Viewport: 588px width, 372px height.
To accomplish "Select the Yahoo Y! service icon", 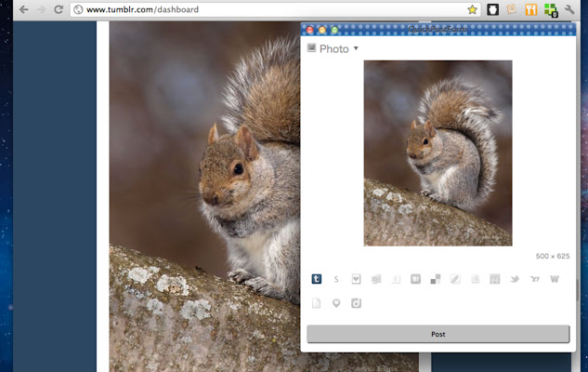I will [534, 279].
